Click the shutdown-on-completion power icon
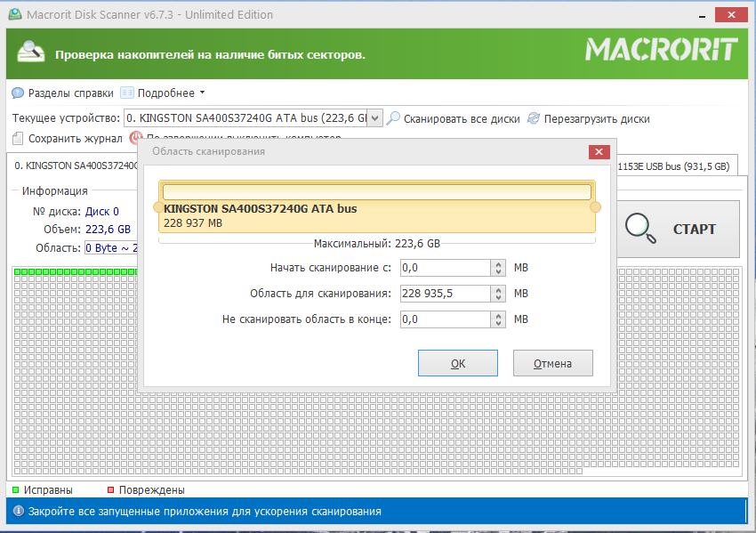Image resolution: width=756 pixels, height=533 pixels. coord(135,138)
